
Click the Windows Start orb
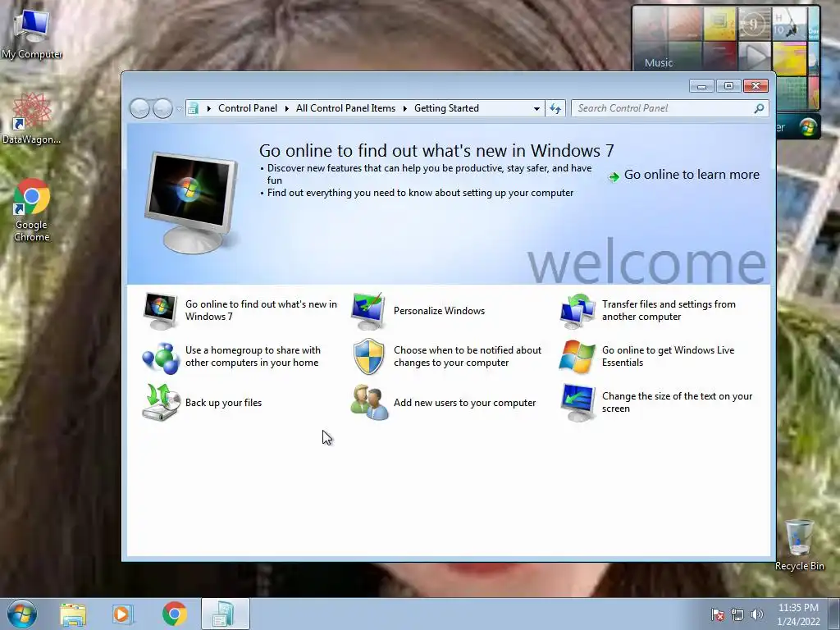(22, 614)
